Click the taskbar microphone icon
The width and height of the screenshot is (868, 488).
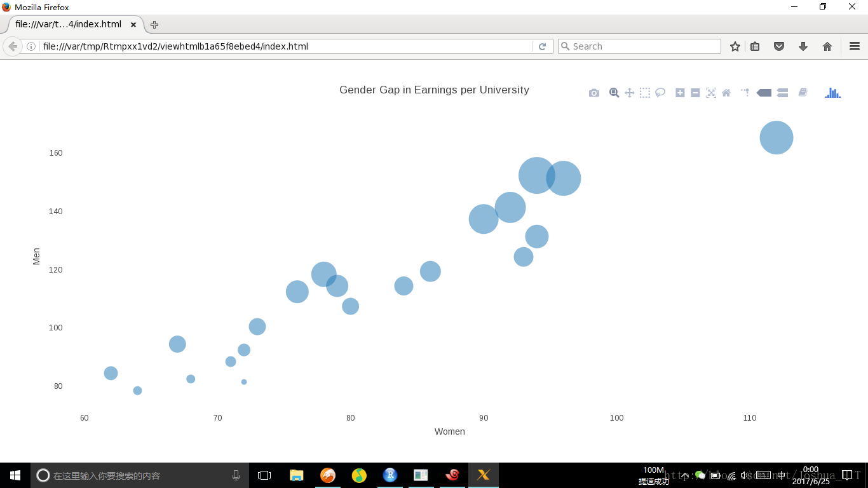tap(236, 475)
